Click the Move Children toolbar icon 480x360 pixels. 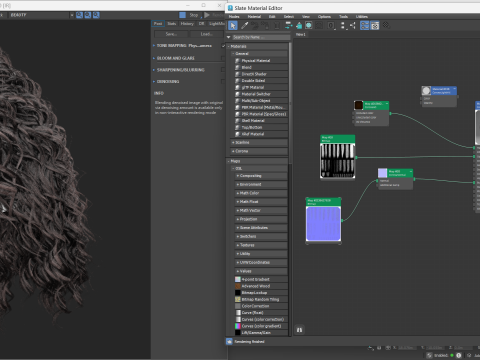pos(288,25)
